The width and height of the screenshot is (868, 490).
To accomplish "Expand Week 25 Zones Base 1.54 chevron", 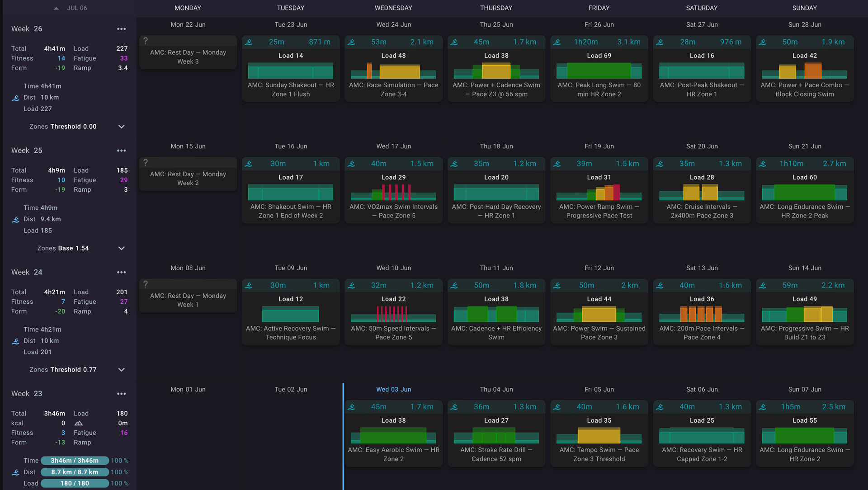I will point(121,248).
